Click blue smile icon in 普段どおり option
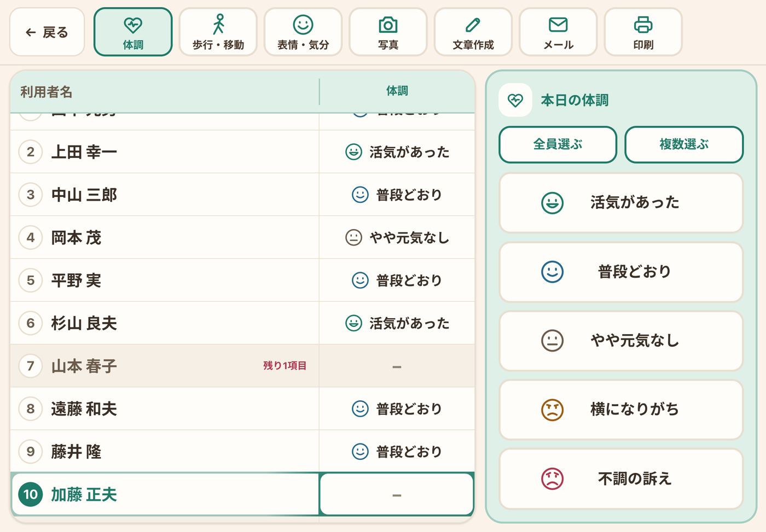 [x=553, y=272]
